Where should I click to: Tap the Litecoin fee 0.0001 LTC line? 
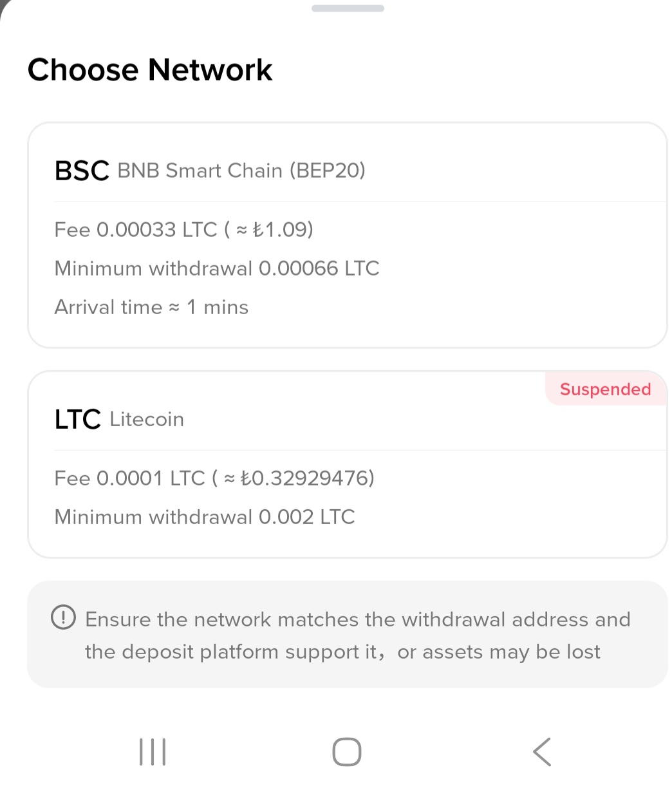point(214,478)
